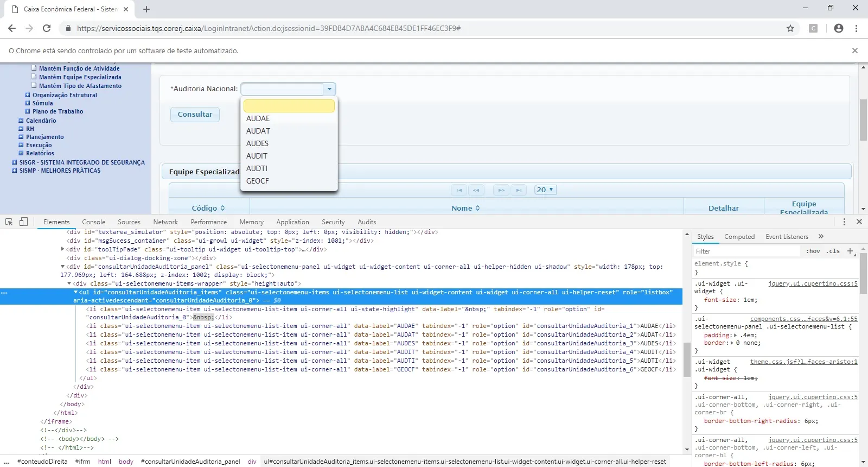Bookmark this page with the star icon

click(790, 28)
